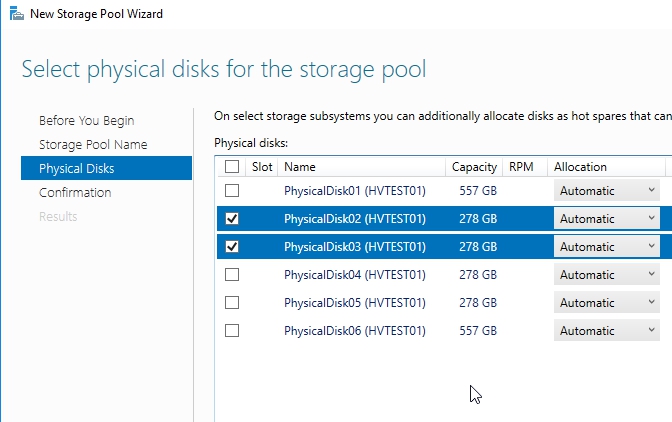
Task: Select the PhysicalDisk01 (HVTEST01) name
Action: click(x=355, y=191)
